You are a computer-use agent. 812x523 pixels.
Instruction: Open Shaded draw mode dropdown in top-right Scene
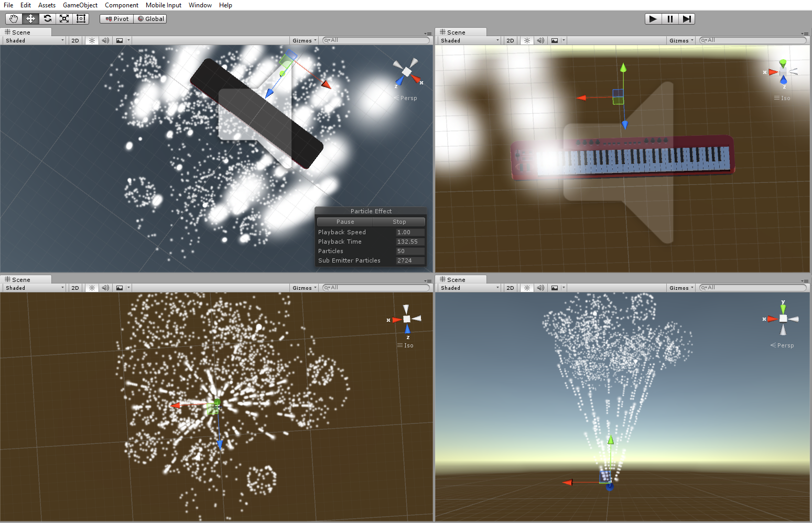coord(470,40)
